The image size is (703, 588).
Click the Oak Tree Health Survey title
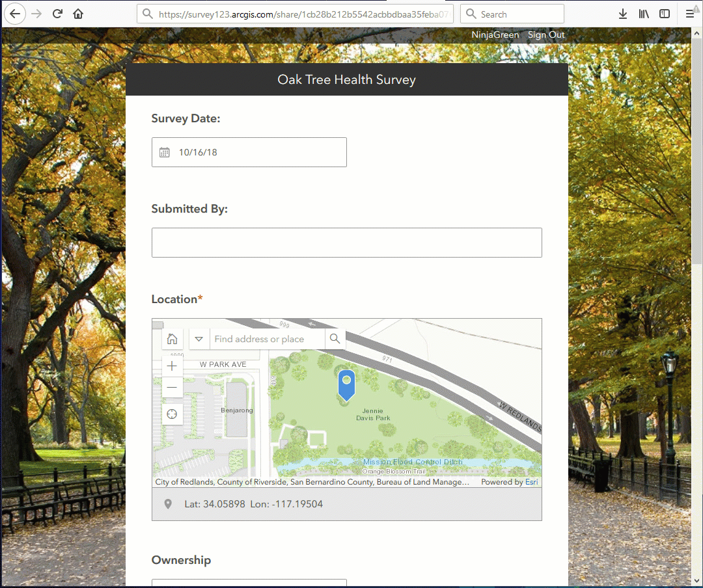coord(346,79)
